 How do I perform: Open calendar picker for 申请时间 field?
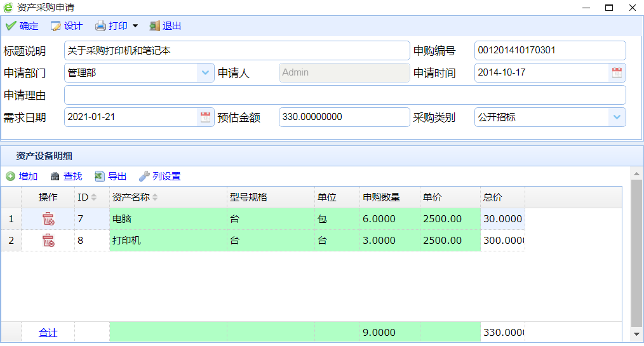pos(617,73)
